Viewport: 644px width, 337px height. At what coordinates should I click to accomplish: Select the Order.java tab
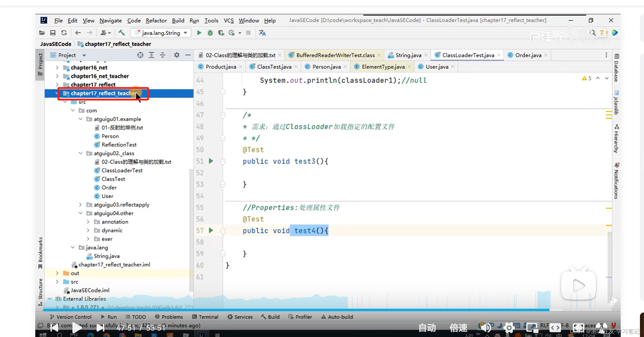(x=528, y=55)
